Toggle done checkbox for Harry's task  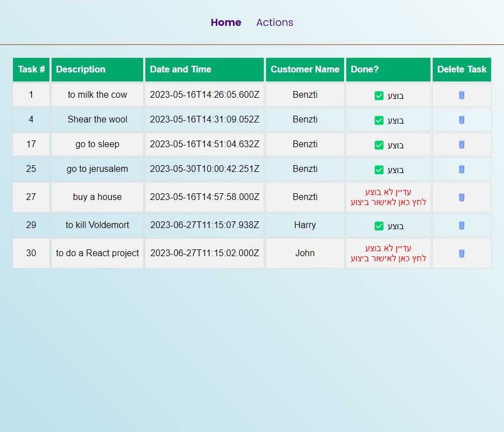(x=379, y=226)
